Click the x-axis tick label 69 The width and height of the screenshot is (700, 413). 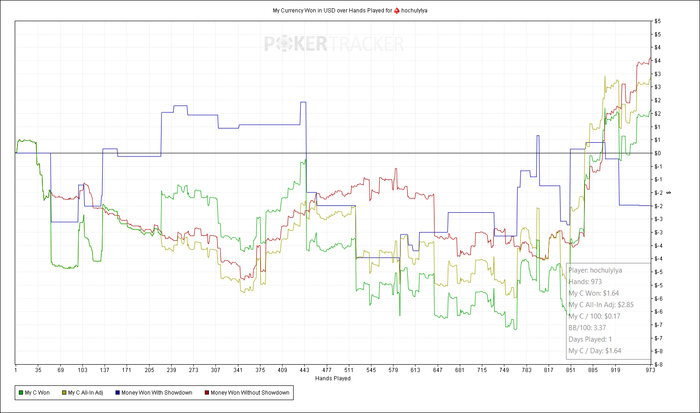(60, 370)
